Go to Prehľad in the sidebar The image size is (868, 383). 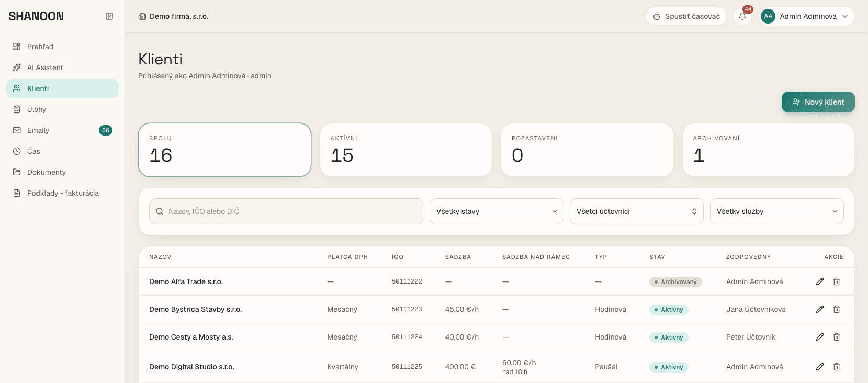tap(63, 47)
